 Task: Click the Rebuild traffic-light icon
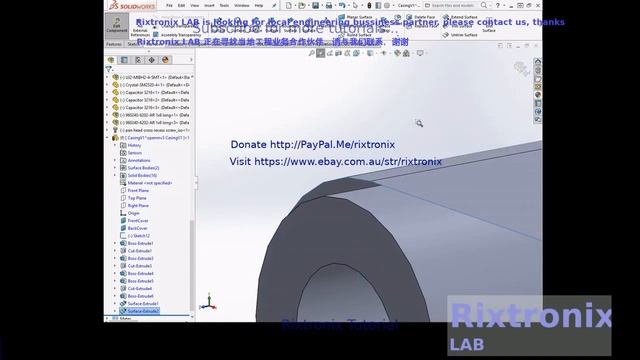pos(369,6)
